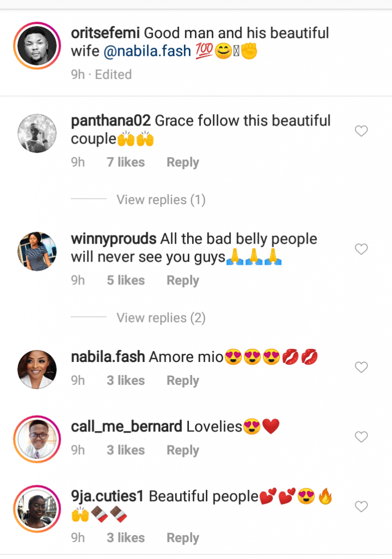Open call_me_bernard's story avatar
The image size is (392, 559).
(37, 439)
